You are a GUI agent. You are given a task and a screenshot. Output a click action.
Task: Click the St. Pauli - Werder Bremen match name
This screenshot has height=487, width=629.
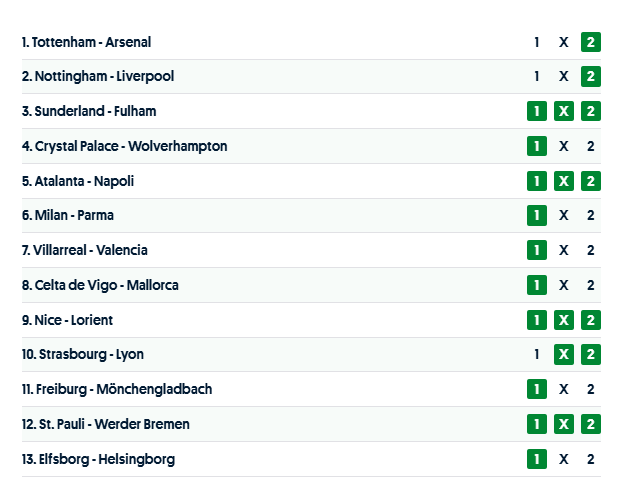(x=105, y=424)
